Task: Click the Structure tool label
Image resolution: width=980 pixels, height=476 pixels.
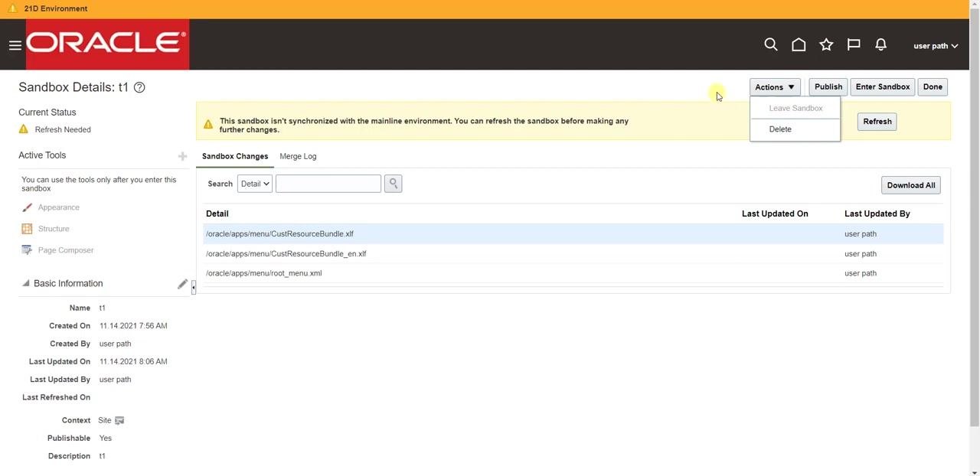Action: pyautogui.click(x=54, y=229)
